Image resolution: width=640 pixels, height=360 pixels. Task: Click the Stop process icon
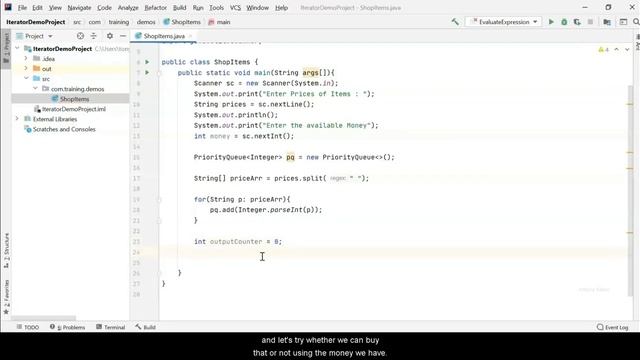[x=590, y=22]
